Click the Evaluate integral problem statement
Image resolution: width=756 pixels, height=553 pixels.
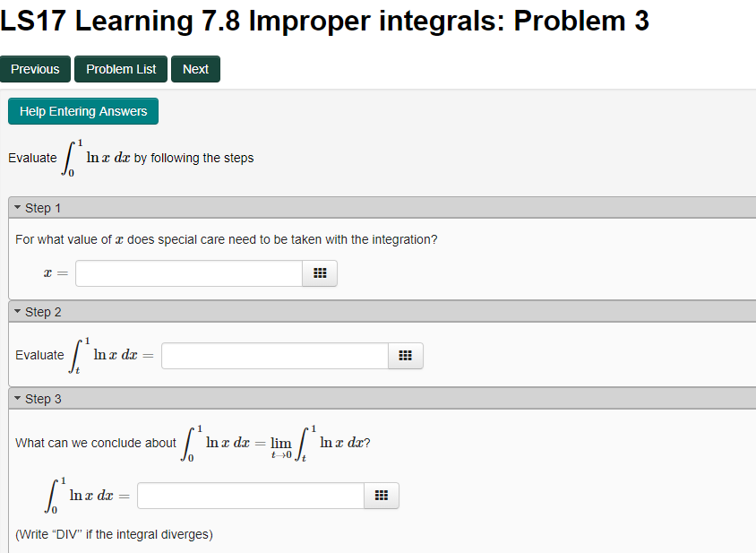130,157
